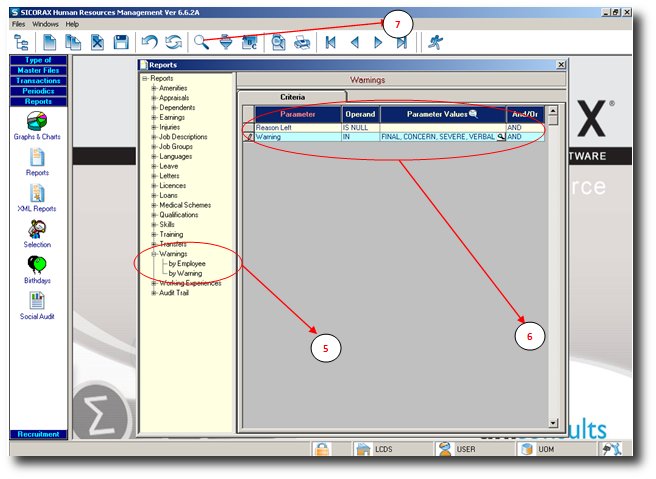Open the Windows menu

[x=45, y=23]
